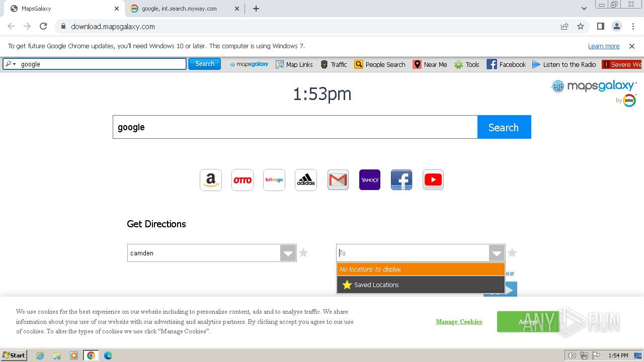Open Tools in the MapsGalaxy toolbar
This screenshot has width=644, height=362.
pyautogui.click(x=467, y=64)
